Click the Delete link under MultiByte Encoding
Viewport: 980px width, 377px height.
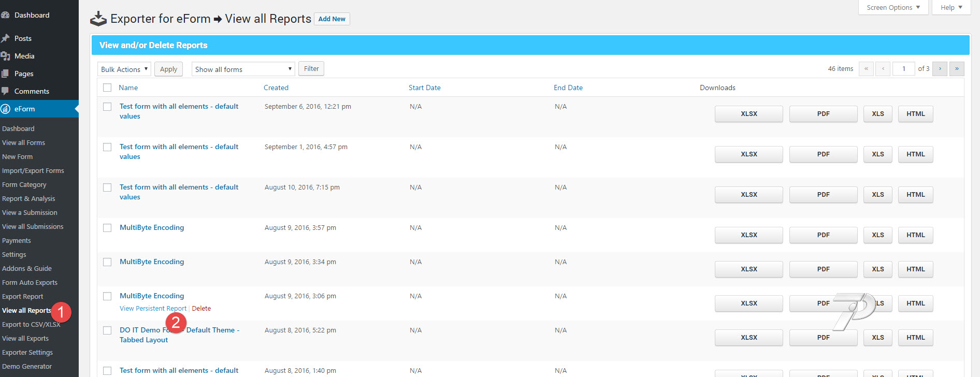coord(201,308)
